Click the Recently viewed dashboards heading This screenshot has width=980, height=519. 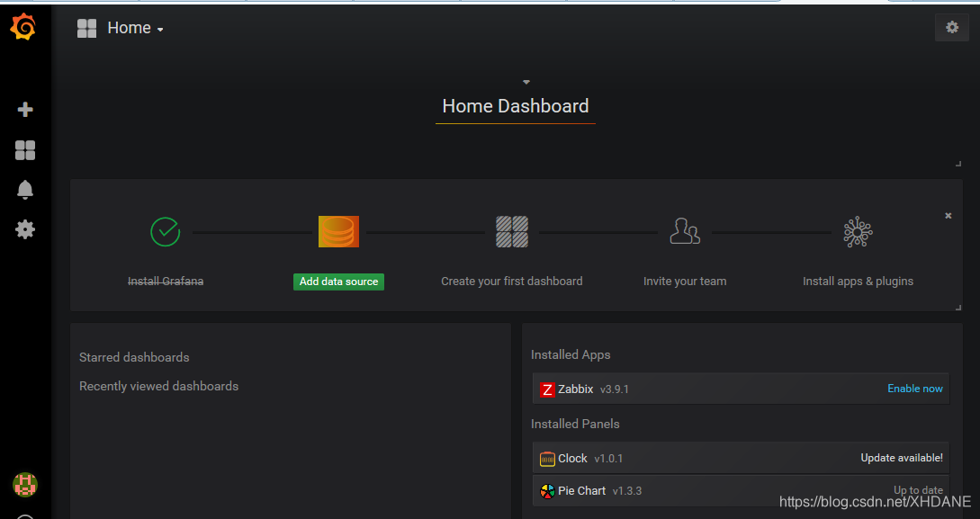point(158,386)
